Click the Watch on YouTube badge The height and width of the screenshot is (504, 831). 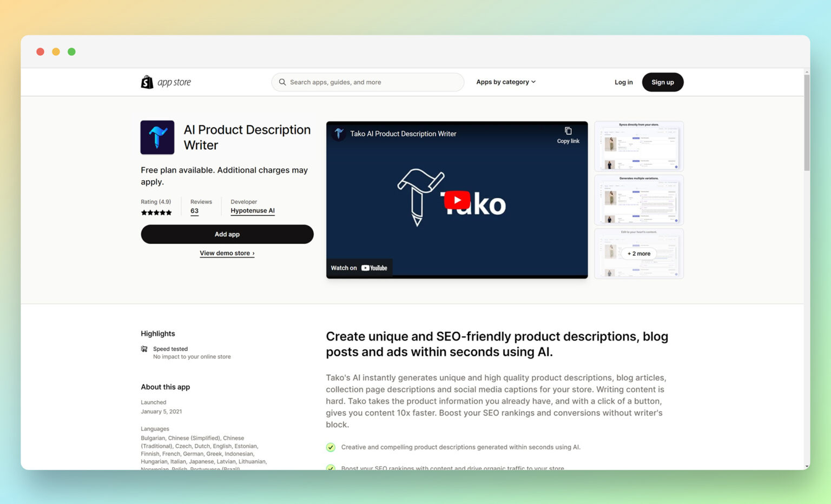point(359,267)
